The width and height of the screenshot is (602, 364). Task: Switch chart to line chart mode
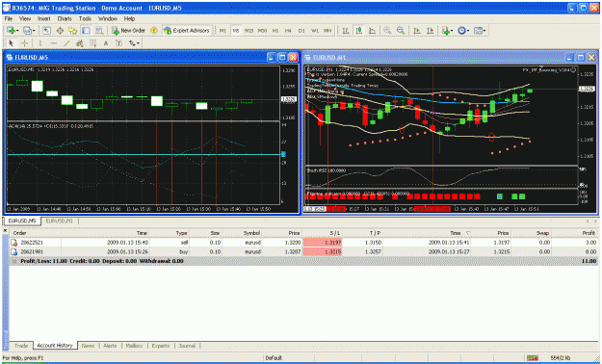point(372,31)
